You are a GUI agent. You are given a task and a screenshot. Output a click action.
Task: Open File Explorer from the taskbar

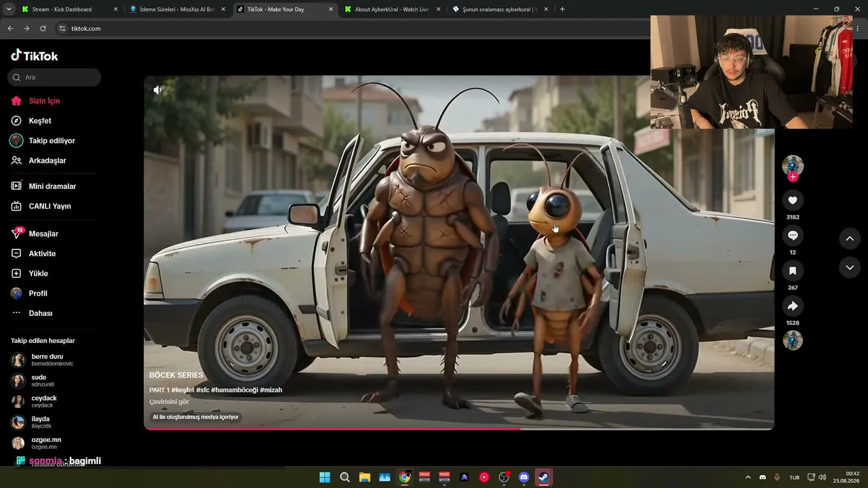[x=365, y=477]
